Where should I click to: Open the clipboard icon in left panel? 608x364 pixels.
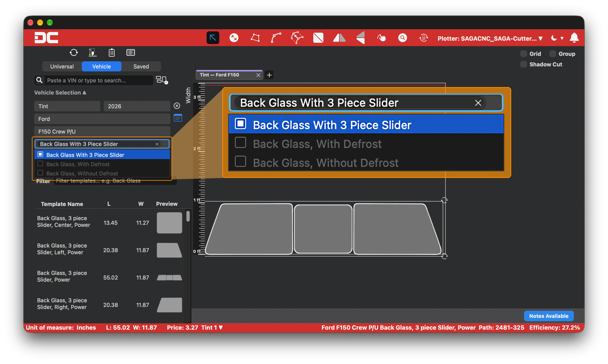[112, 52]
